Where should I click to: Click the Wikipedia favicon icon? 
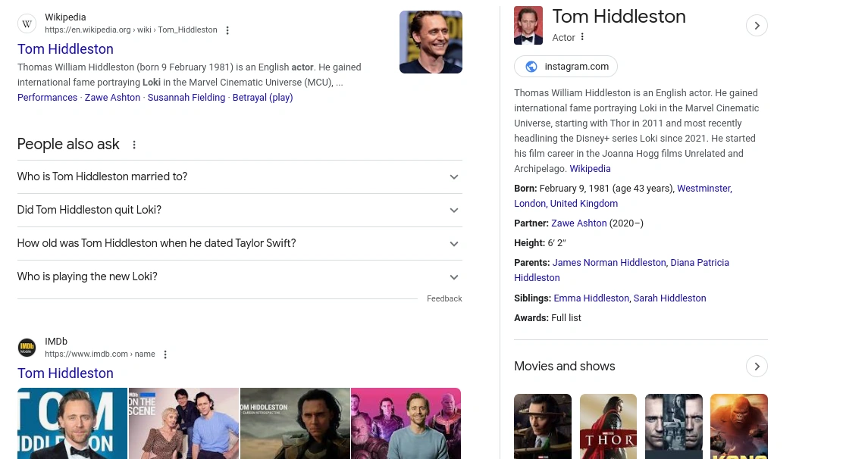tap(27, 23)
